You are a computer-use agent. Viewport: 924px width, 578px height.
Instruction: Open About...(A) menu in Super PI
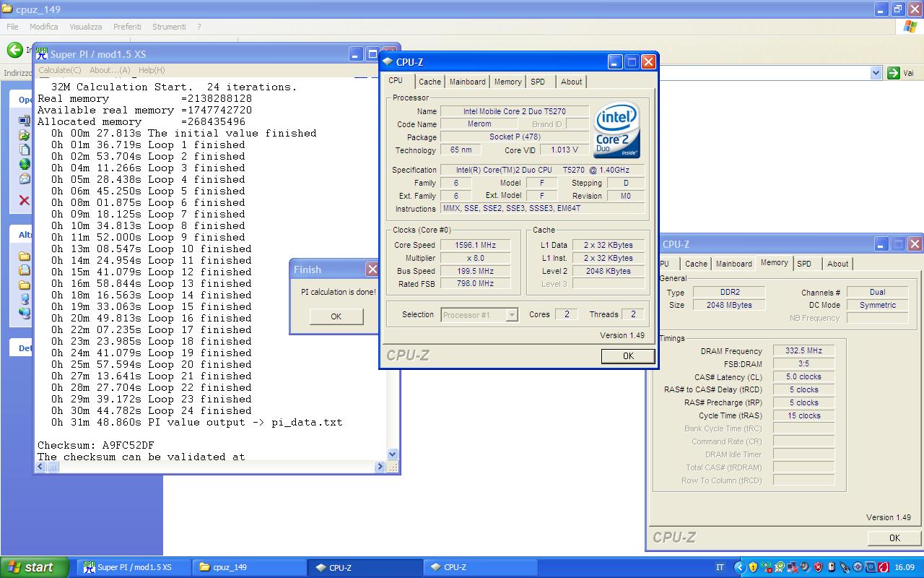[110, 70]
